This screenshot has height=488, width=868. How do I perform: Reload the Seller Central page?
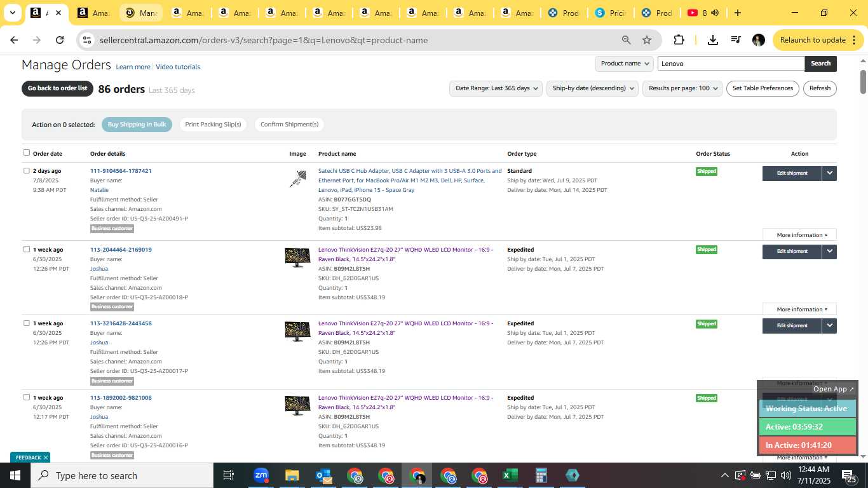click(x=60, y=40)
